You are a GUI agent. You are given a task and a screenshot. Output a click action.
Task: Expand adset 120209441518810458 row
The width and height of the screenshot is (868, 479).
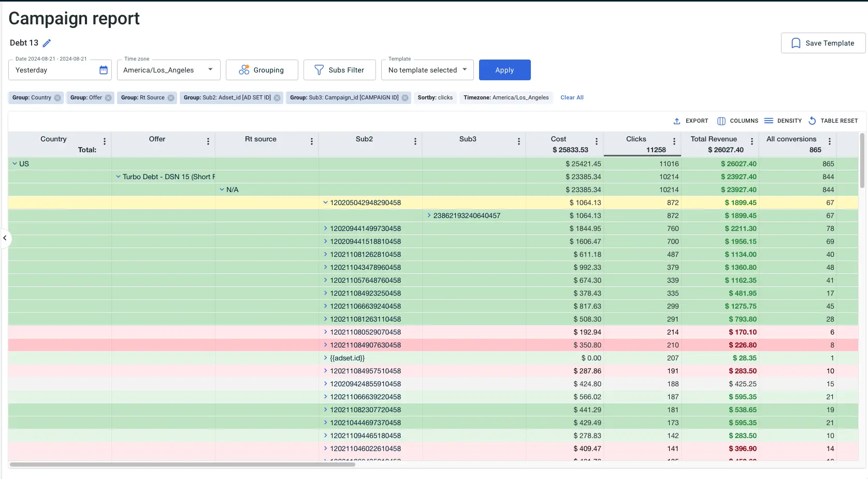325,241
